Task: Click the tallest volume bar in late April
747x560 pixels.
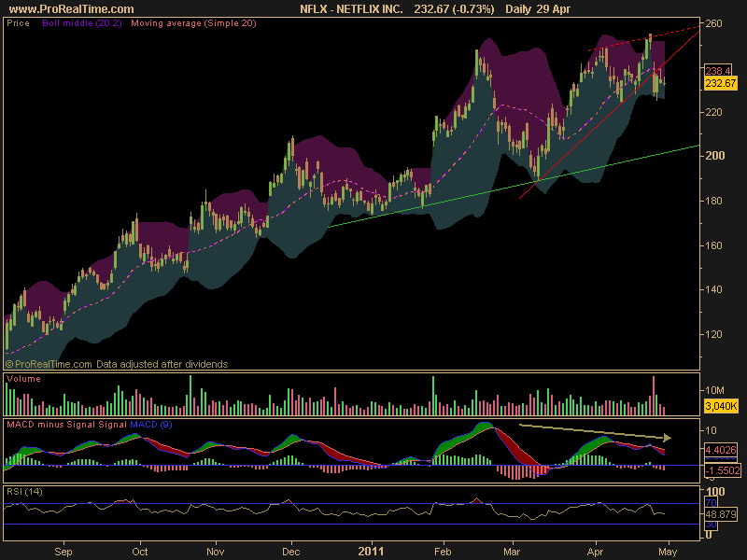Action: (x=653, y=396)
